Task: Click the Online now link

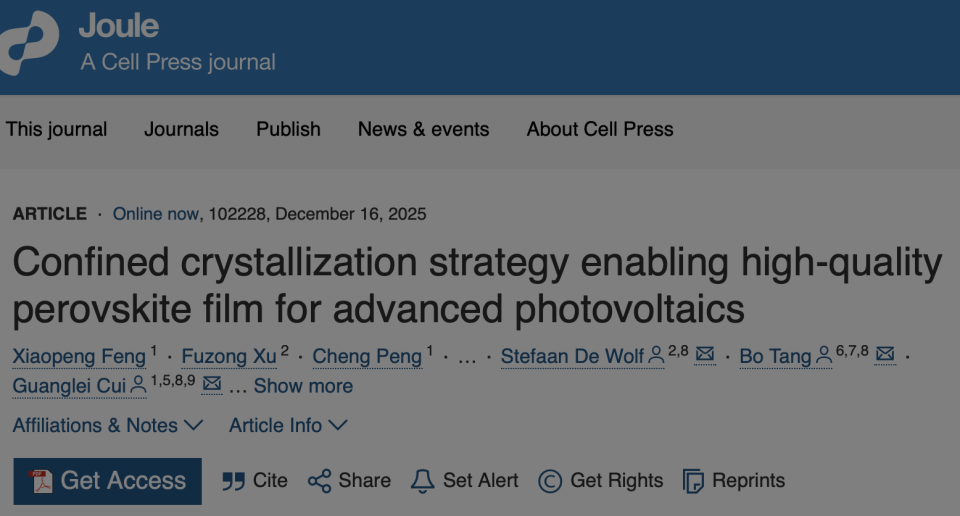Action: [x=157, y=214]
